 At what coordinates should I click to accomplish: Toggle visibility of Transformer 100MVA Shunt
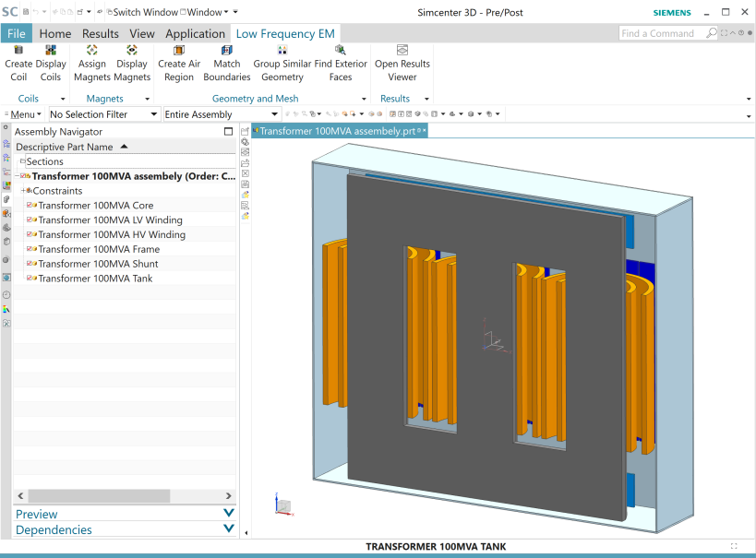[30, 264]
